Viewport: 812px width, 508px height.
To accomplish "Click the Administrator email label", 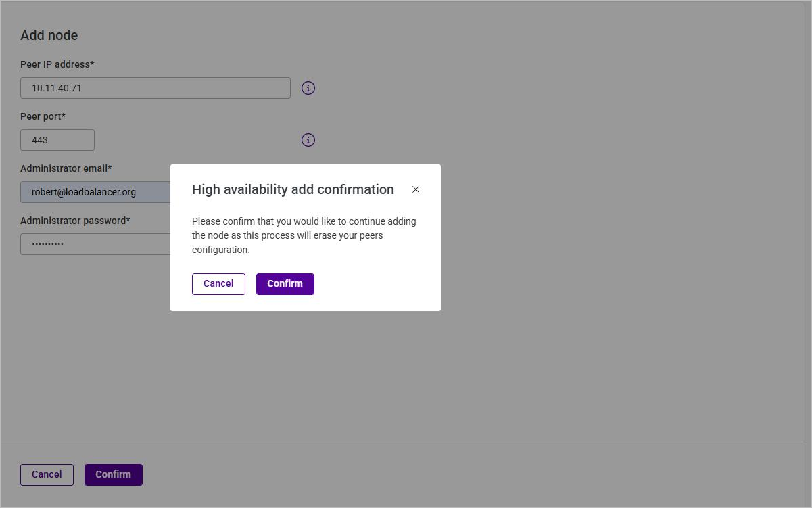I will 66,168.
